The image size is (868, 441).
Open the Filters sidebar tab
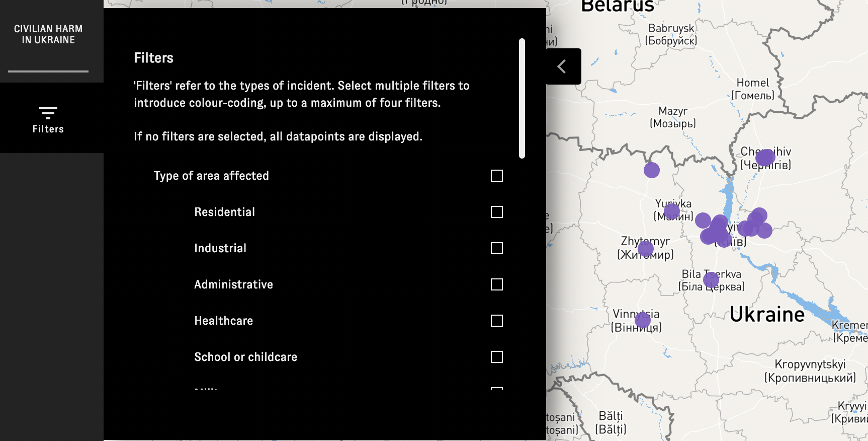tap(48, 120)
